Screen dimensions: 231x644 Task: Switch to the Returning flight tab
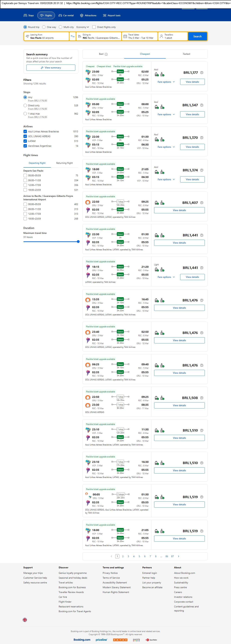(x=64, y=163)
